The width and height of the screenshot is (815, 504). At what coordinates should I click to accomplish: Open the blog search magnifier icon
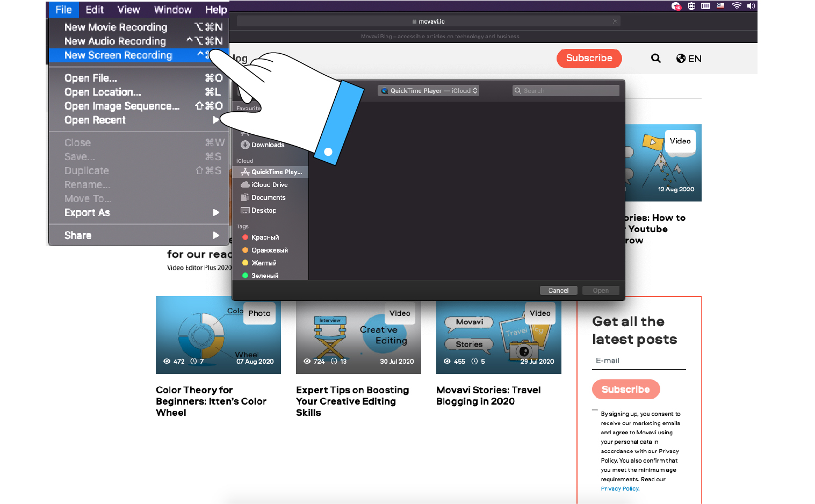656,58
